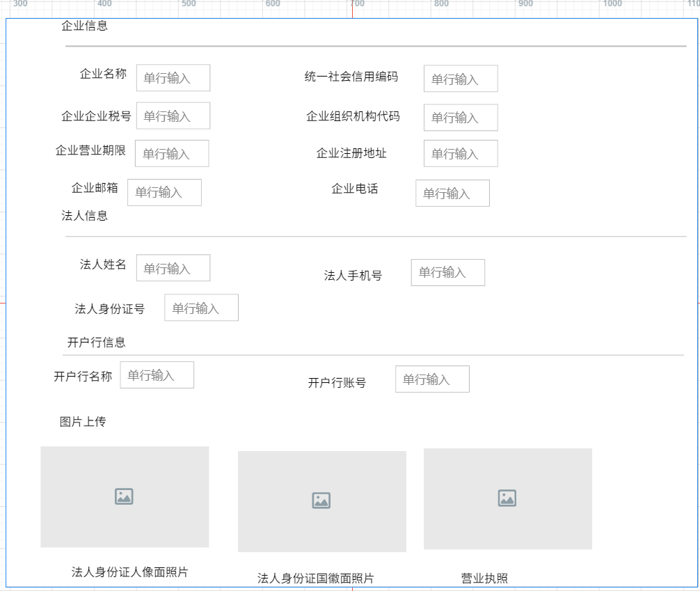Select the 营业执照 upload placeholder

pyautogui.click(x=508, y=499)
